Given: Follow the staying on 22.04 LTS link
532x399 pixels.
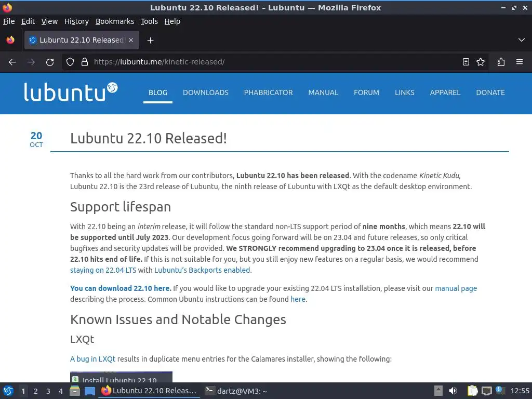Looking at the screenshot, I should (103, 270).
